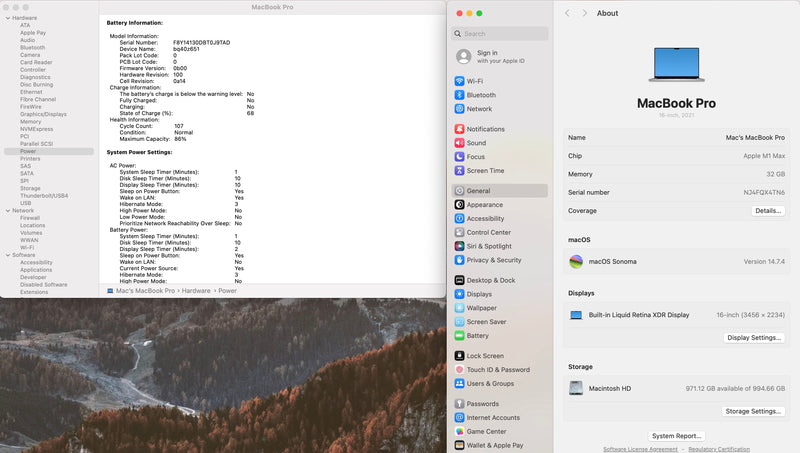Screen dimensions: 800x453
Task: Open Wallpaper icon in sidebar
Action: click(x=459, y=308)
